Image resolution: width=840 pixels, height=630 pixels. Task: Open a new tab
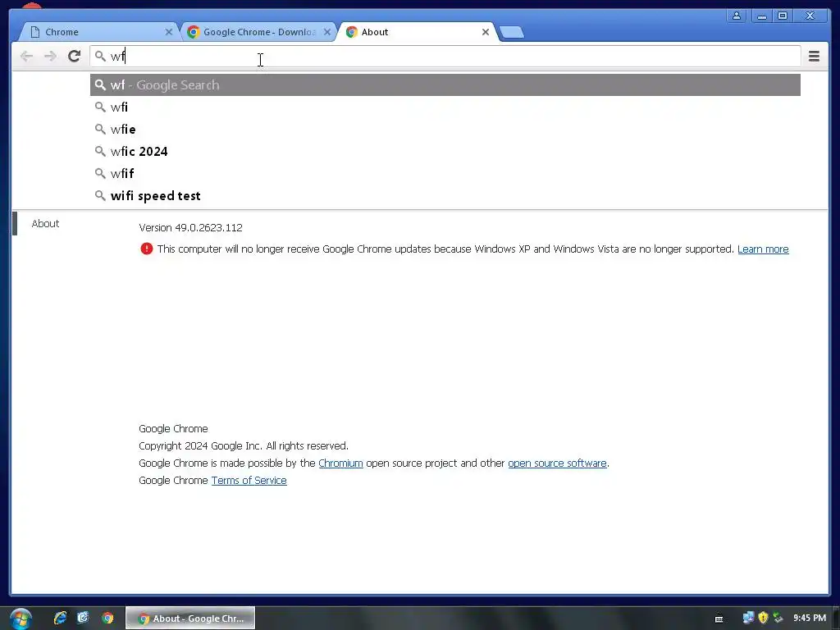coord(512,33)
